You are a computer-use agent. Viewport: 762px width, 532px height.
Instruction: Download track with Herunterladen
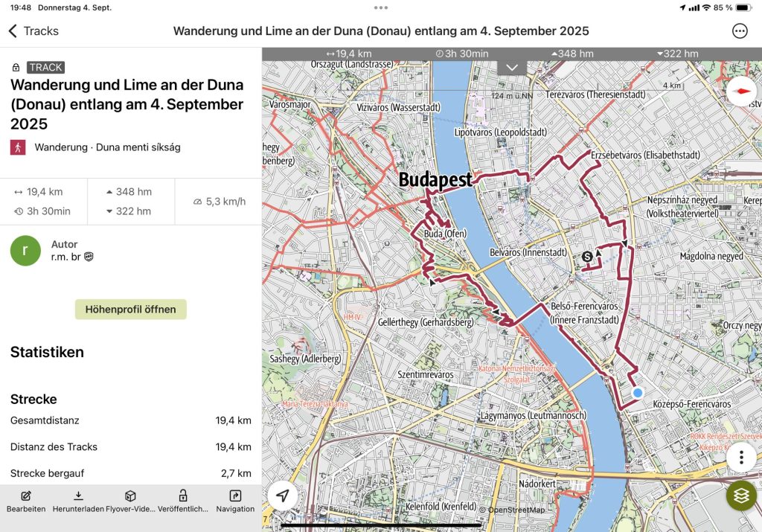click(x=78, y=501)
